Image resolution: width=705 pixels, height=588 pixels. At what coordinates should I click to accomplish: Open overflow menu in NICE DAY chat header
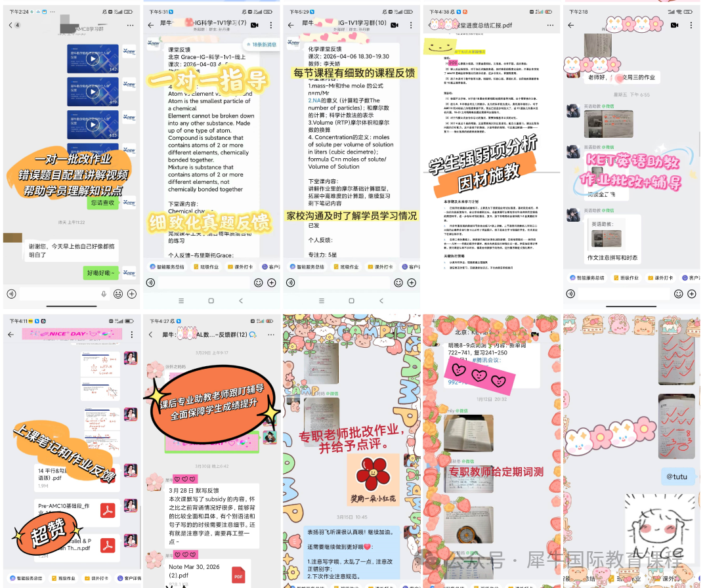[x=132, y=335]
